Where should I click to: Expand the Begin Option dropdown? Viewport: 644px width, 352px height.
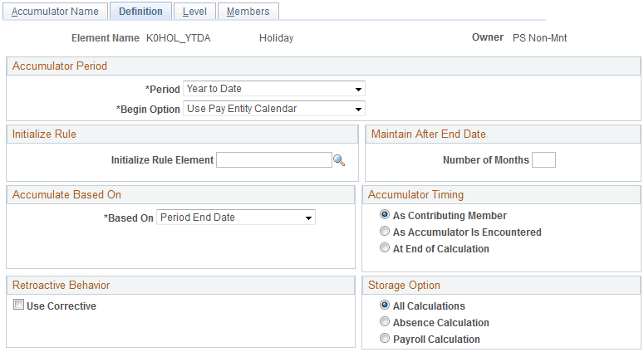(274, 109)
